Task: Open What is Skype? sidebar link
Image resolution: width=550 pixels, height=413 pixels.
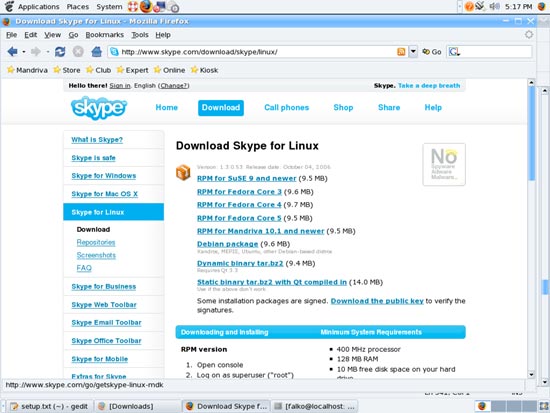Action: [97, 140]
